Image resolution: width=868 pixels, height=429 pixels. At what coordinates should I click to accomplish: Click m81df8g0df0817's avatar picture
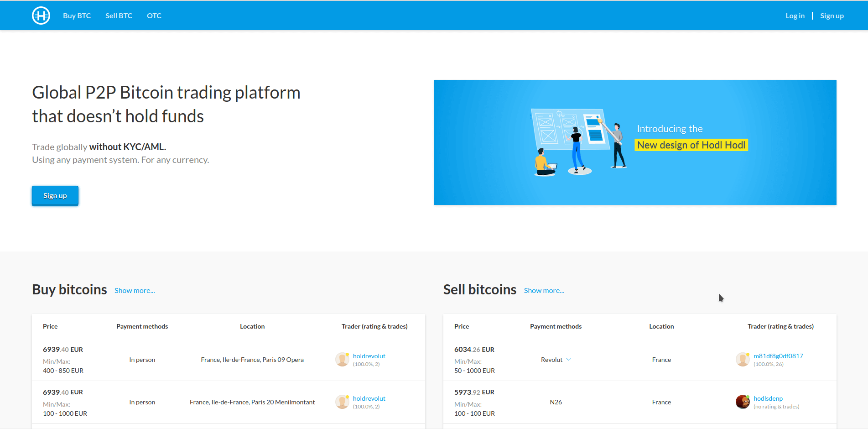[x=743, y=359]
